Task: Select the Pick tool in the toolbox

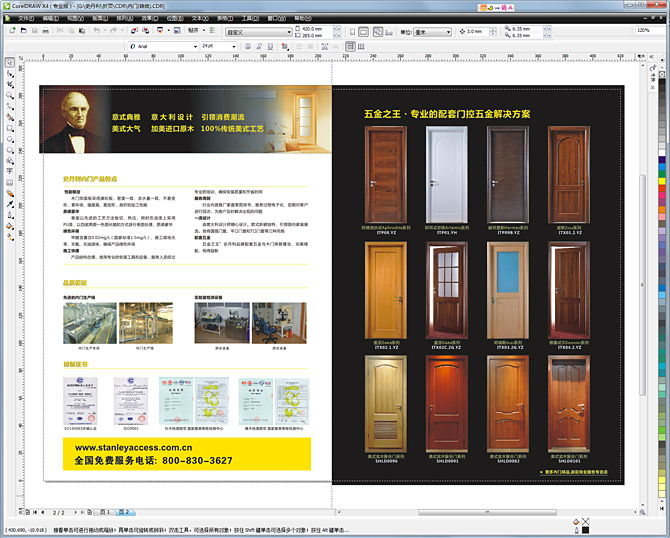Action: click(9, 62)
